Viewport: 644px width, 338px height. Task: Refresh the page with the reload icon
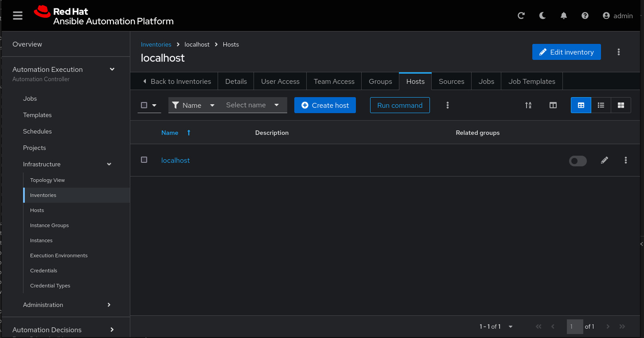pos(521,16)
